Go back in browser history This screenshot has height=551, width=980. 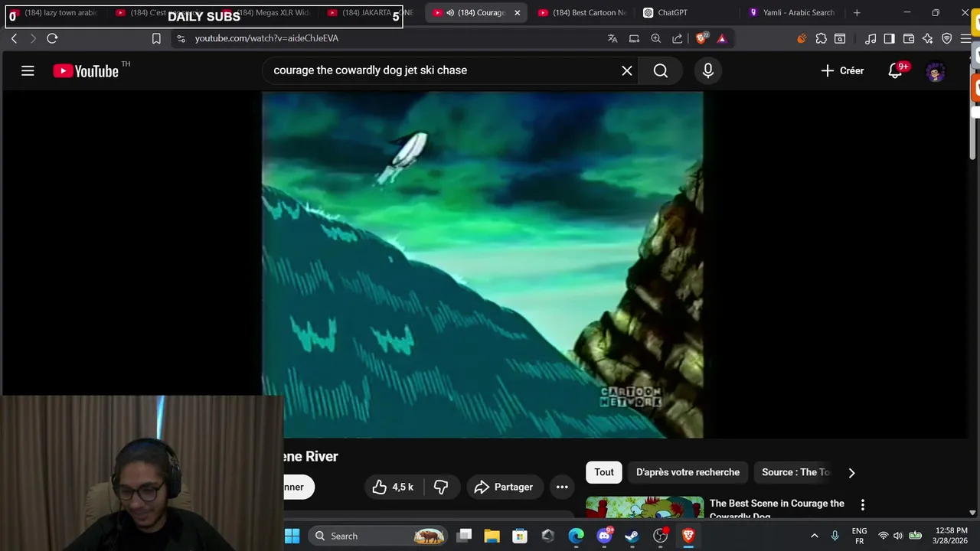tap(14, 38)
